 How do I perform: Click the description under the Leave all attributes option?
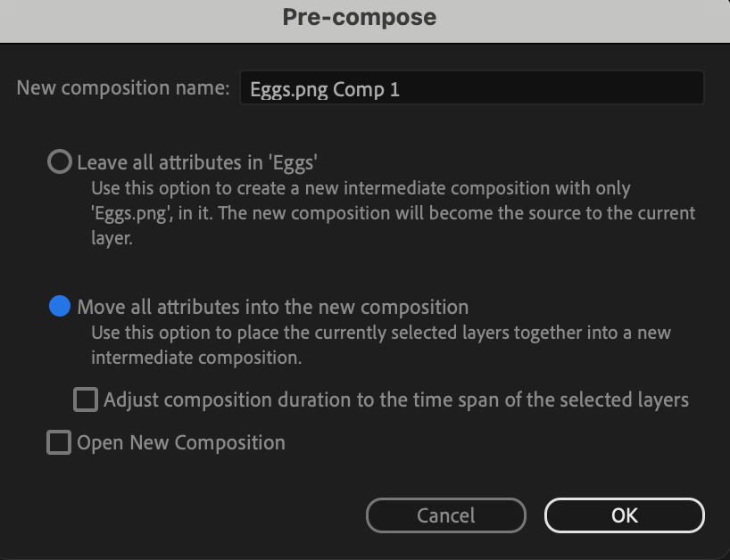(393, 214)
